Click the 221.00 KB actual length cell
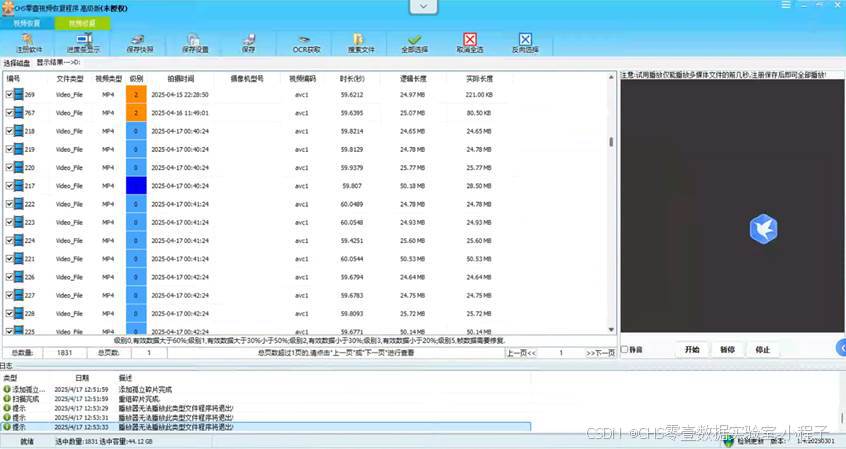The width and height of the screenshot is (846, 449). tap(479, 94)
